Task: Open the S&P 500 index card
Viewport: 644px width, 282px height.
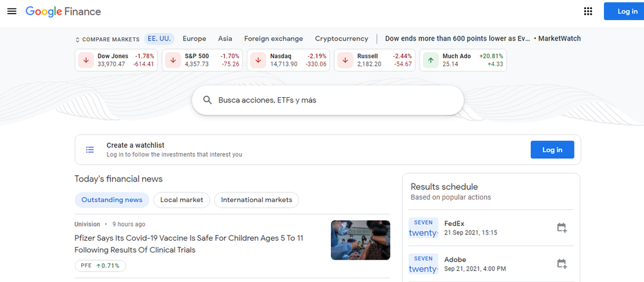Action: tap(202, 60)
